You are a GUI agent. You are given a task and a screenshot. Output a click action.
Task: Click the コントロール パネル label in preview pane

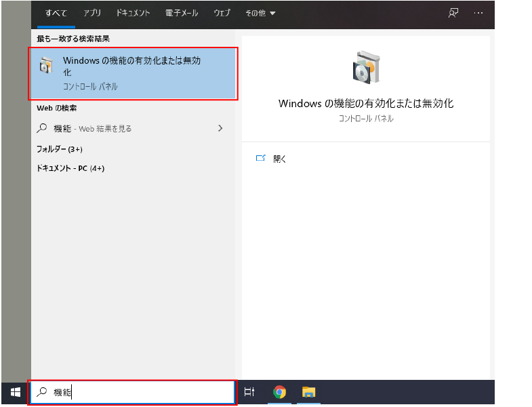[x=366, y=119]
